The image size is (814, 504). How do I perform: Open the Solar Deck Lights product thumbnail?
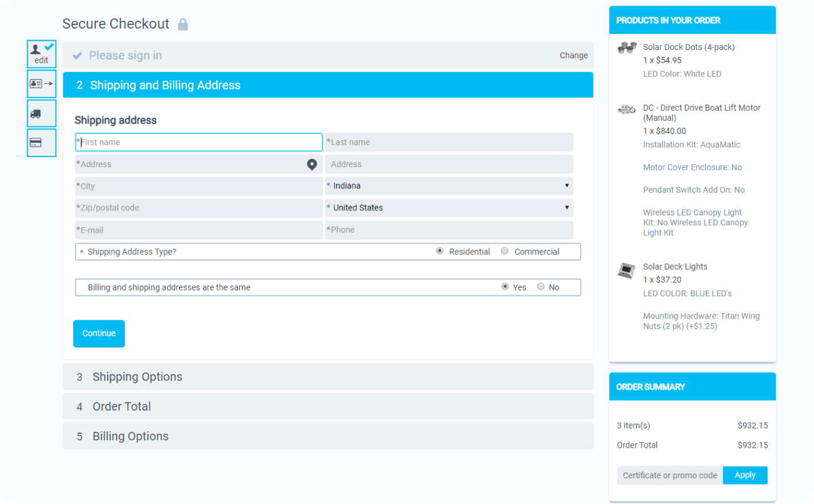[626, 270]
